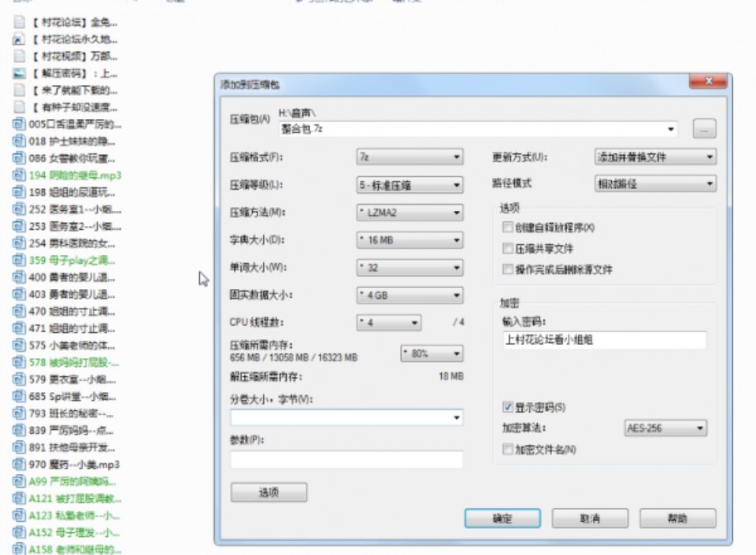This screenshot has width=756, height=555.
Task: Open the 压缩方法 LZMA2 dropdown
Action: point(409,213)
